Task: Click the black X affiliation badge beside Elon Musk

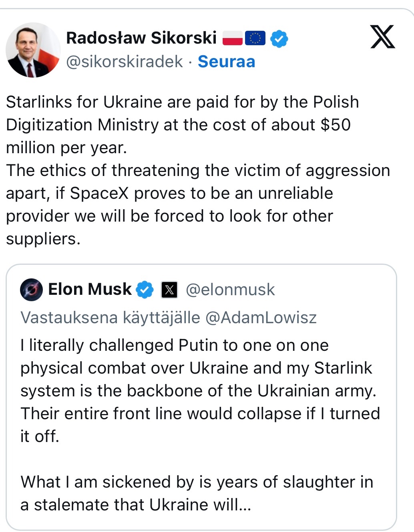Action: tap(169, 290)
